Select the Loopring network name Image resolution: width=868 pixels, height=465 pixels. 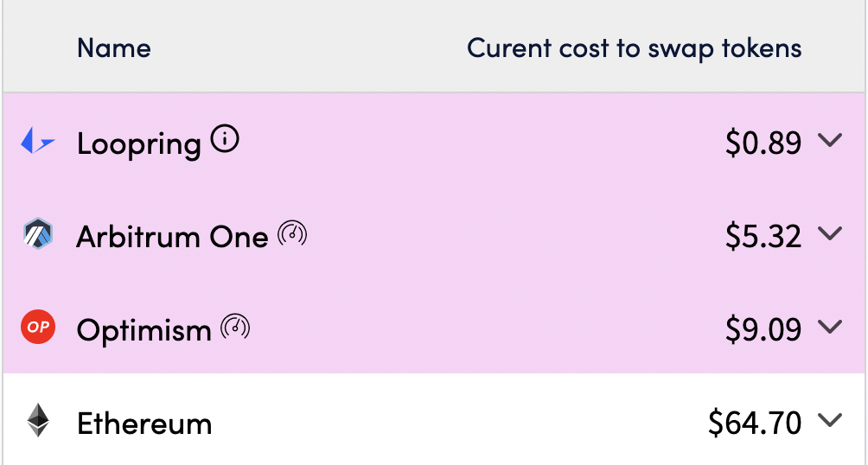click(138, 143)
